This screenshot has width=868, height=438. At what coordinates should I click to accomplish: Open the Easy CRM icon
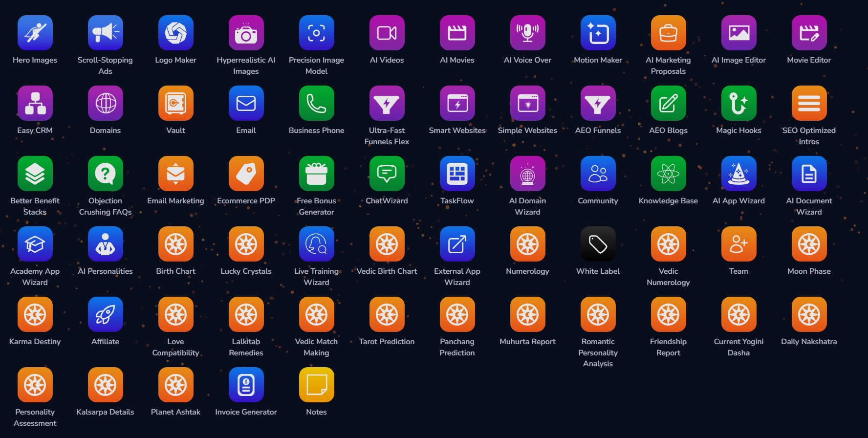click(x=35, y=103)
